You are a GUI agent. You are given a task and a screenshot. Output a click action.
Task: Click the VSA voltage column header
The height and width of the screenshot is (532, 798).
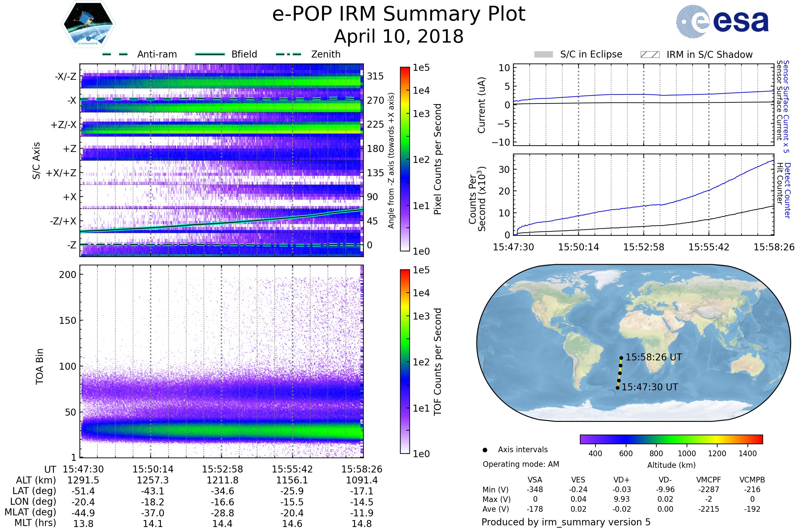[535, 480]
